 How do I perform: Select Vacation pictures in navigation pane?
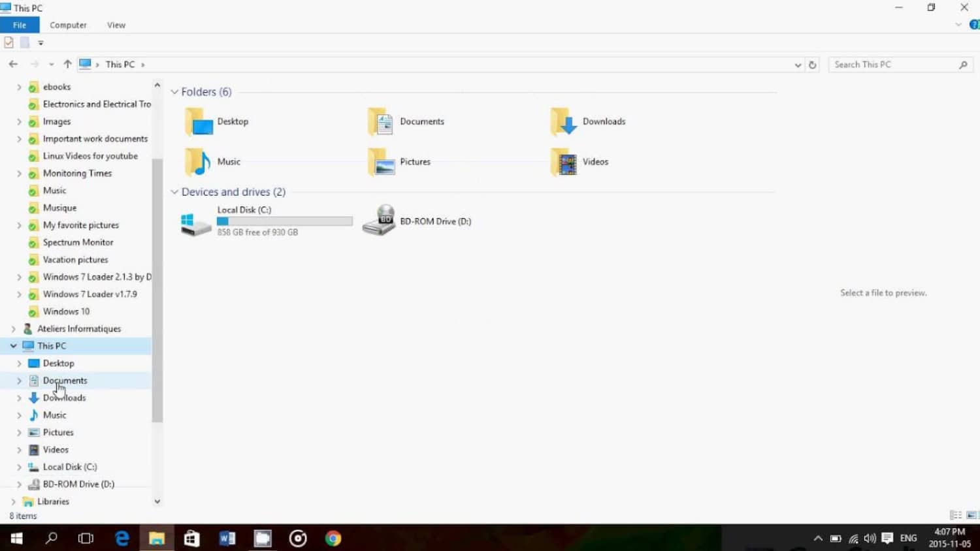click(x=75, y=260)
